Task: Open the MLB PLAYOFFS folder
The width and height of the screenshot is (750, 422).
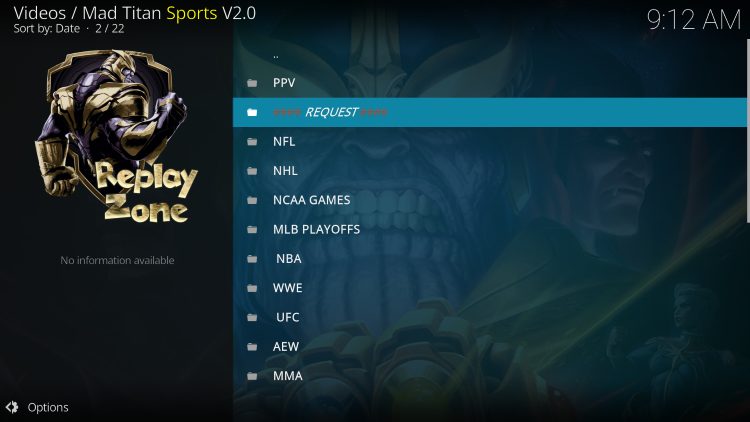Action: 490,229
